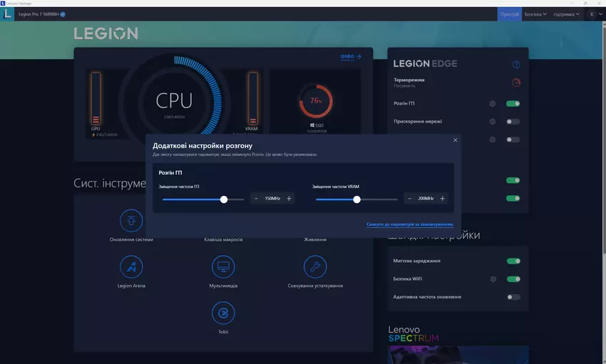The image size is (606, 364).
Task: Switch to the Пристрій tab
Action: tap(510, 14)
